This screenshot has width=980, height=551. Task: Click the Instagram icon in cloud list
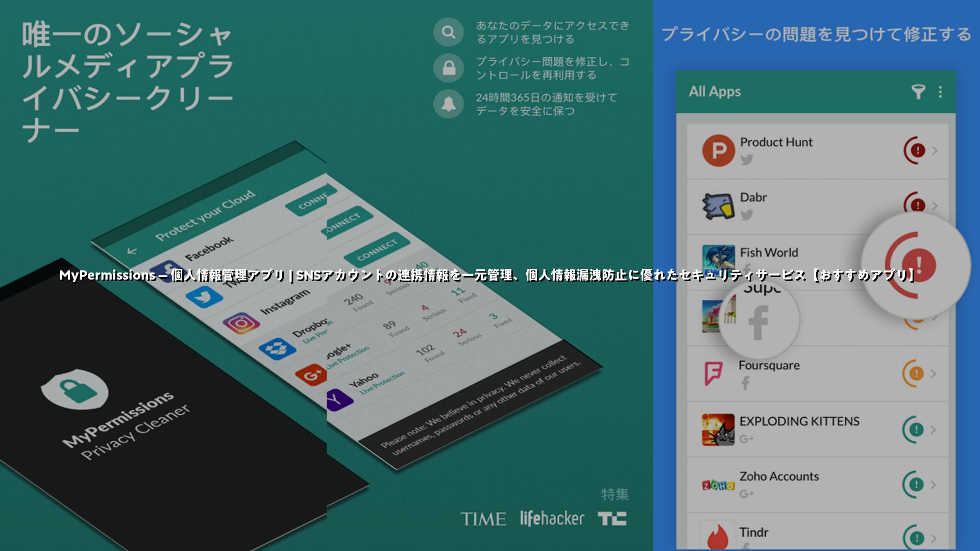[241, 323]
